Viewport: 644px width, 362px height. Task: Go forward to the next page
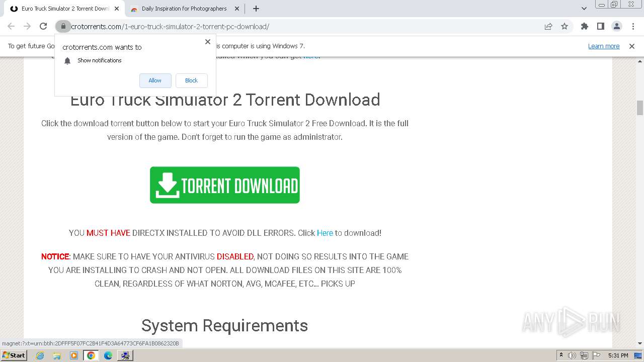point(27,26)
